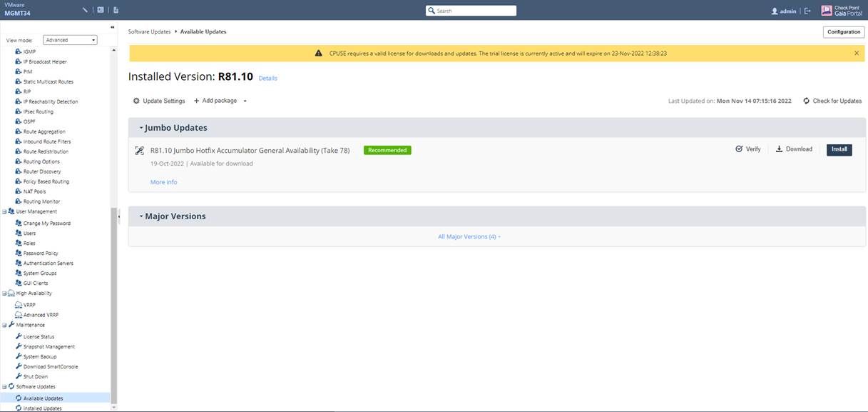The image size is (868, 412).
Task: Click the Update Settings gear icon
Action: [x=136, y=101]
